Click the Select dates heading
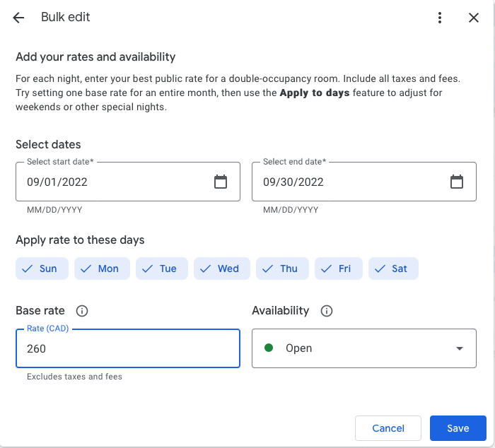The width and height of the screenshot is (495, 448). [x=48, y=144]
